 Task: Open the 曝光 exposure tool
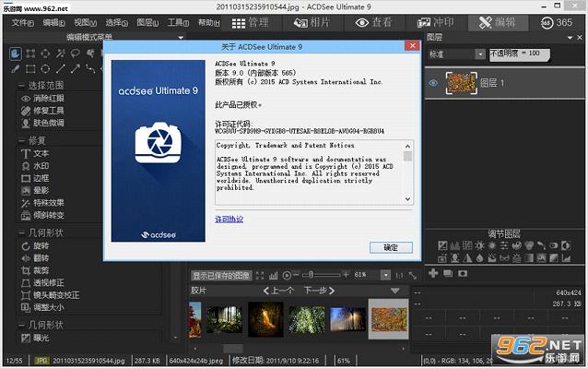tap(35, 338)
